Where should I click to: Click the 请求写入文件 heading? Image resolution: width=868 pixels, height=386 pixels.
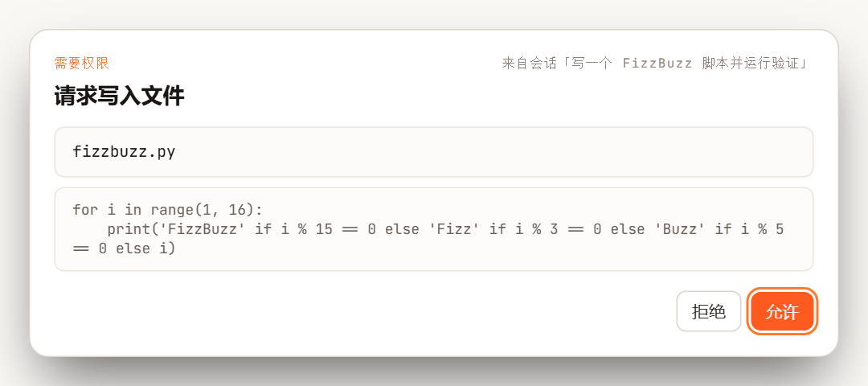[x=119, y=96]
